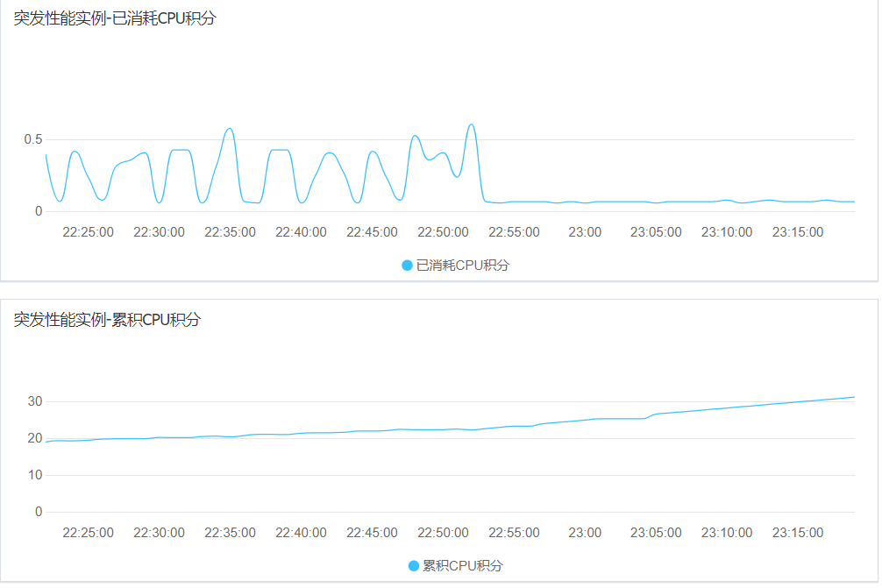Click the 0.5 y-axis label on the top chart
This screenshot has width=882, height=588.
[33, 139]
